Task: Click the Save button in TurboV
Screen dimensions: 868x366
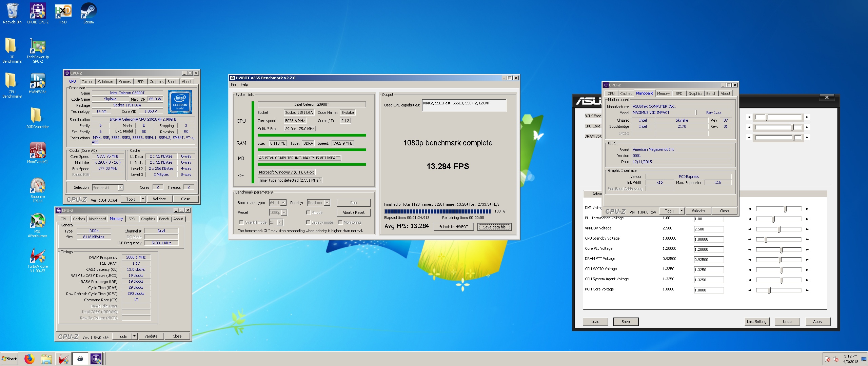Action: [626, 322]
